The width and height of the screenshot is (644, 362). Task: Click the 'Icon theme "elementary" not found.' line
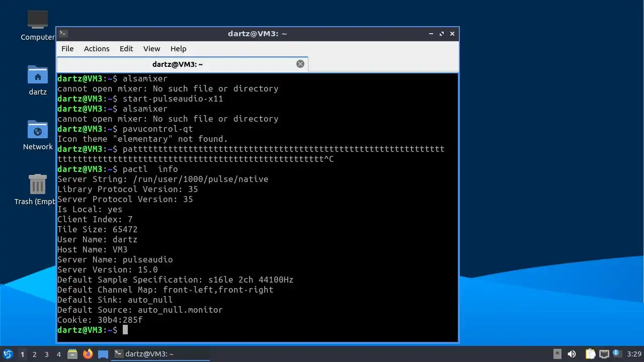(143, 139)
